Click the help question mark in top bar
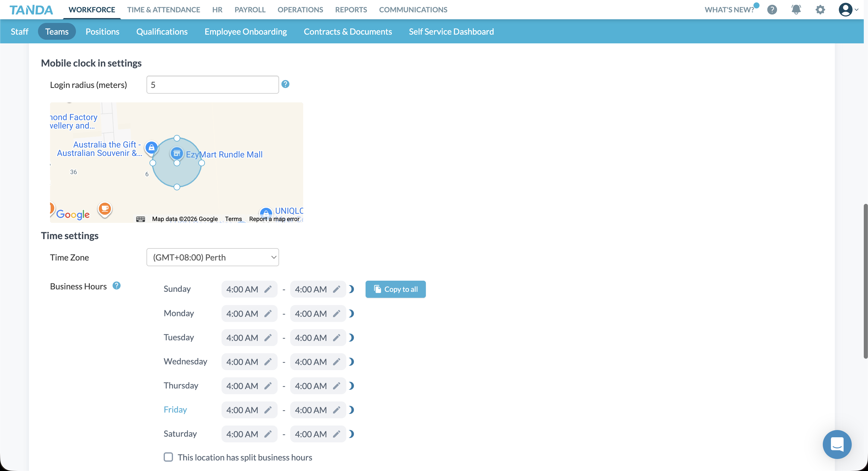This screenshot has height=471, width=868. (x=772, y=10)
